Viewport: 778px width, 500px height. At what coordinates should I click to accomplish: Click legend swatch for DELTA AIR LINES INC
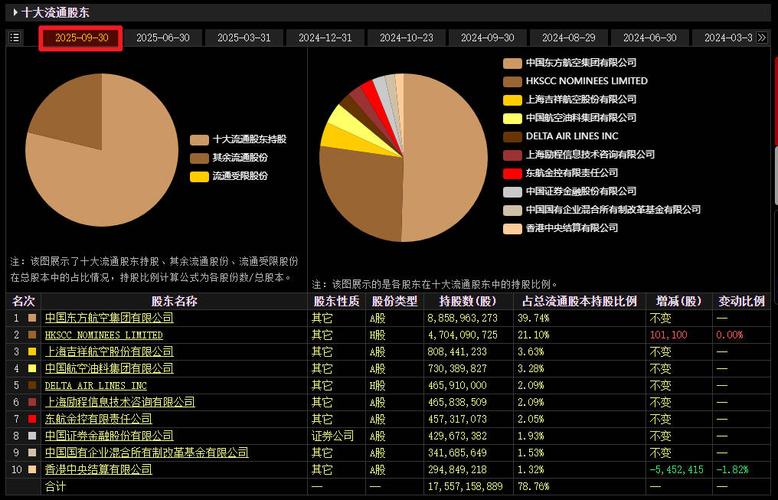point(512,136)
